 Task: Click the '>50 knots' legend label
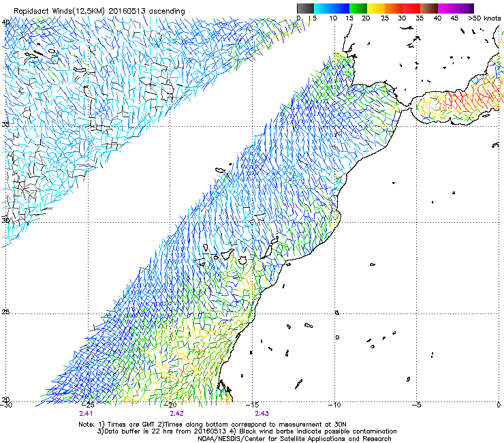click(484, 18)
